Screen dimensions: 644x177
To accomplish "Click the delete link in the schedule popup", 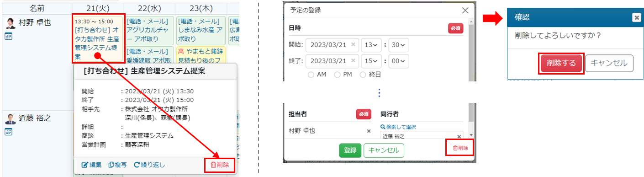I will pos(220,165).
